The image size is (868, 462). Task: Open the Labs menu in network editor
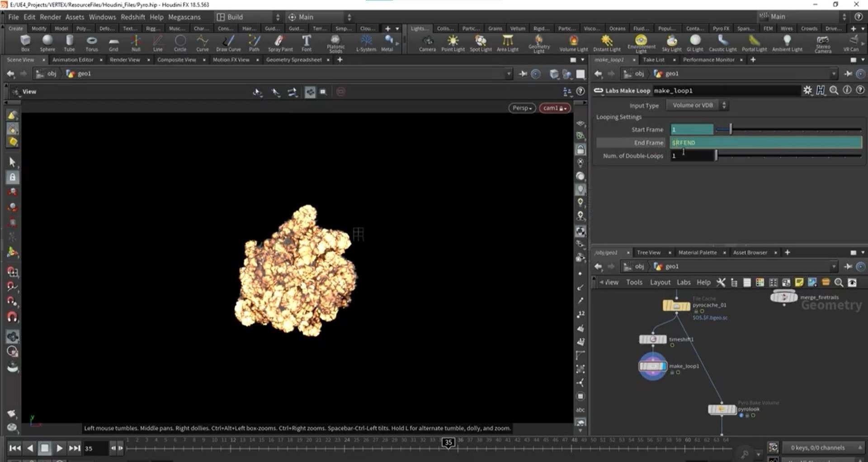click(x=683, y=282)
